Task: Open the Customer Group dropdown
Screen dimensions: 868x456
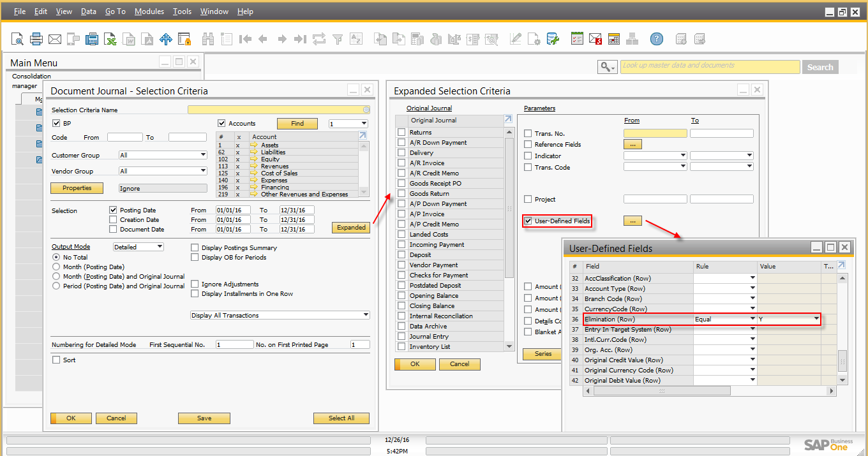Action: [163, 155]
